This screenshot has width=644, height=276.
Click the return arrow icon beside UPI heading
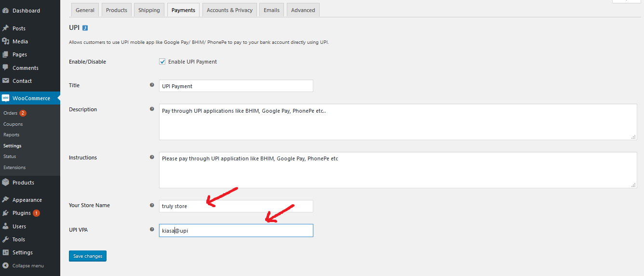tap(85, 28)
